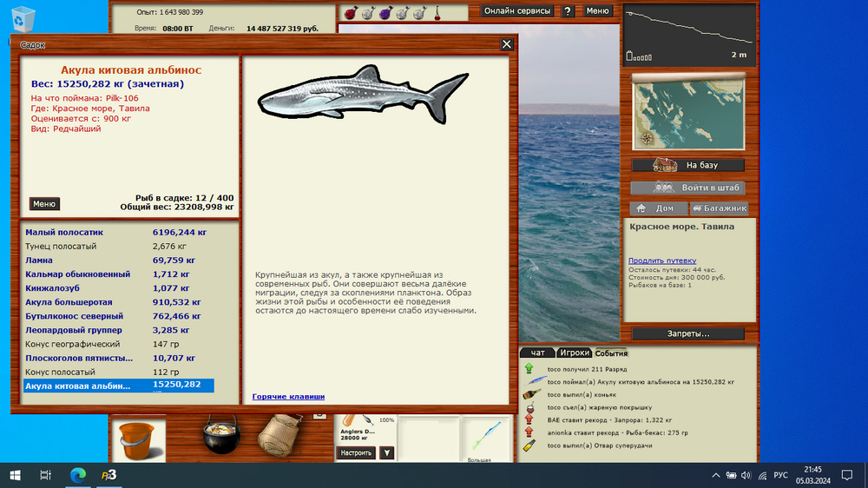This screenshot has width=868, height=488.
Task: Open the Запреты... button
Action: [x=688, y=333]
